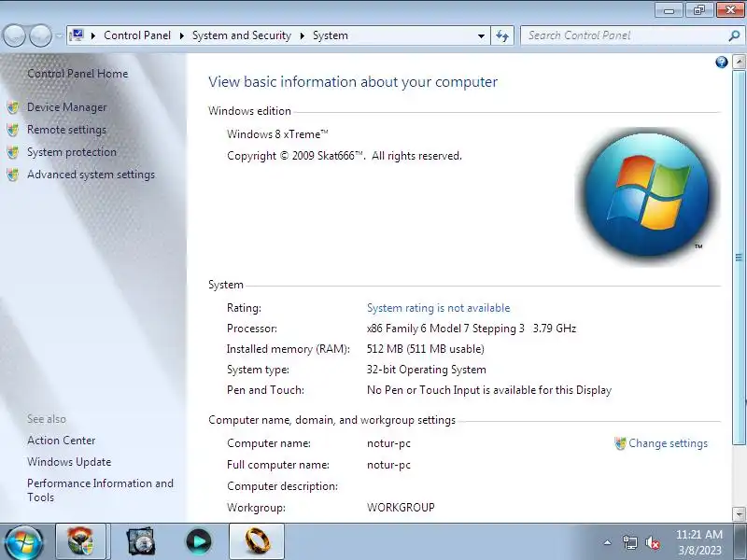Expand the arrow after System and Security

[x=303, y=35]
